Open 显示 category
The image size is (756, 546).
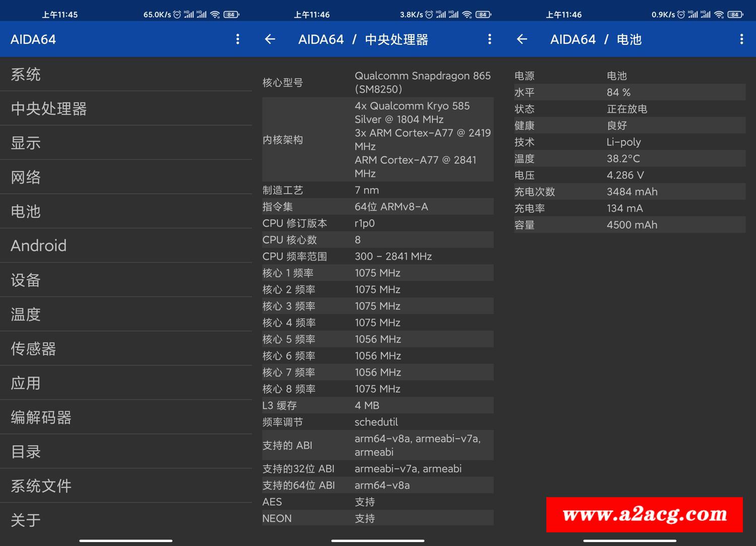(x=126, y=143)
